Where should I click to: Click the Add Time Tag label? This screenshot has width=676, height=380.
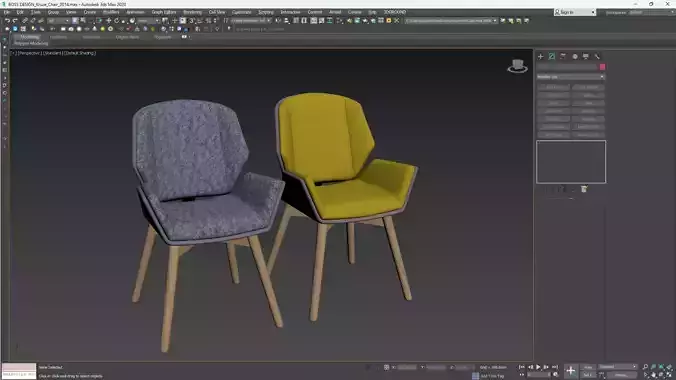point(492,376)
